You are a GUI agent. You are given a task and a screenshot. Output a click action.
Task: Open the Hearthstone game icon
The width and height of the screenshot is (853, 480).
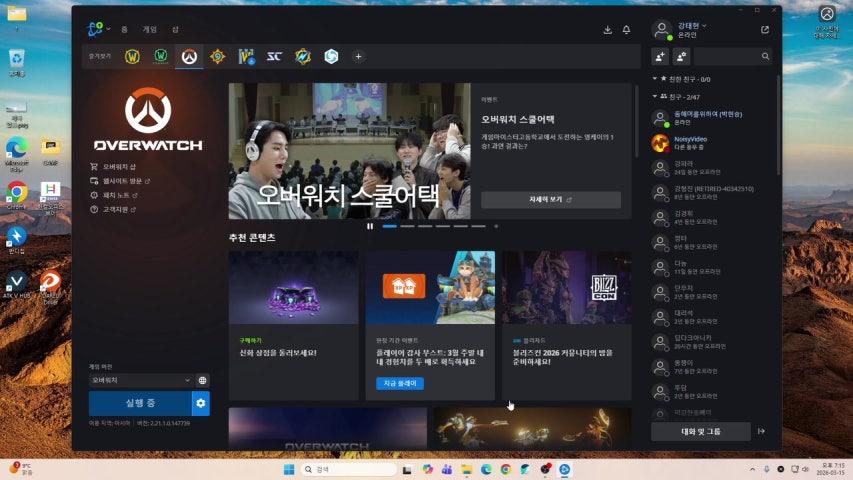217,56
